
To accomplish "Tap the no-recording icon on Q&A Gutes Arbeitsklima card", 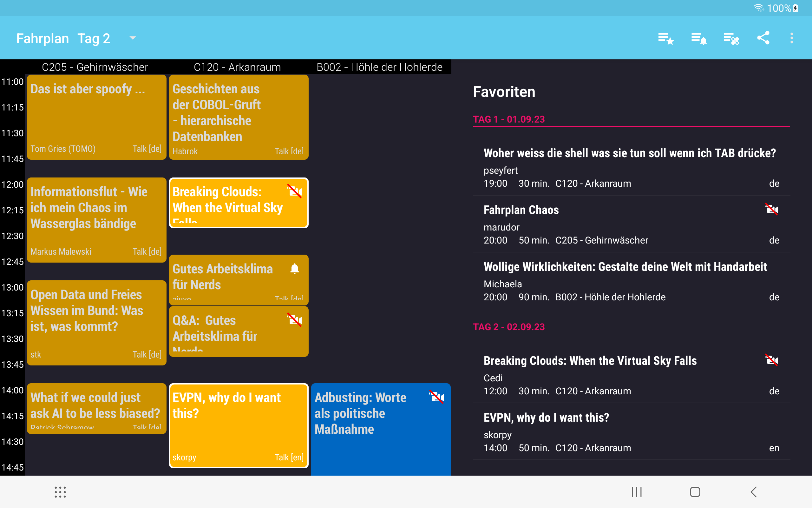I will tap(295, 319).
